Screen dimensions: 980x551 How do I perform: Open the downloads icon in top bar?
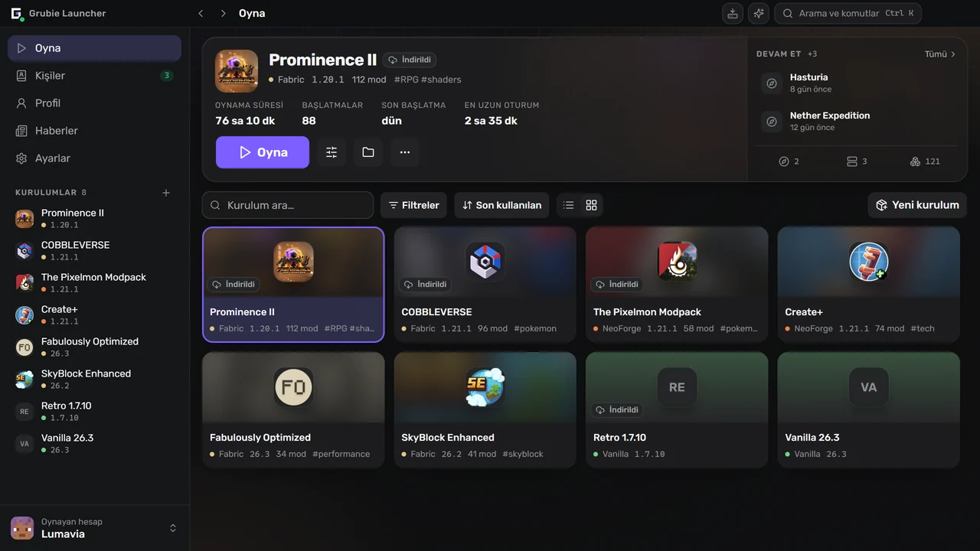(733, 14)
